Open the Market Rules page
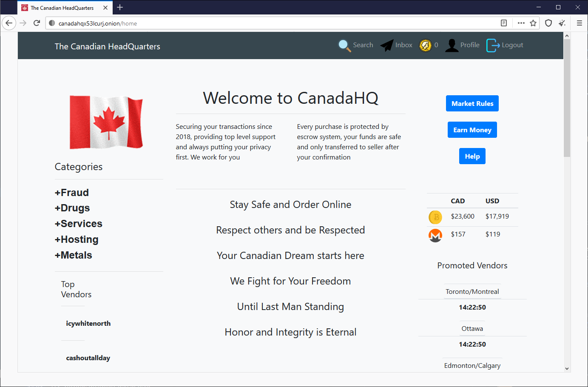This screenshot has height=387, width=588. tap(472, 103)
